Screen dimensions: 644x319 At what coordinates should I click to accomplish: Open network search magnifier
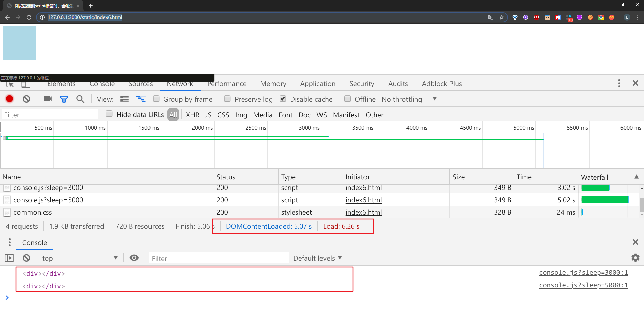(x=80, y=99)
